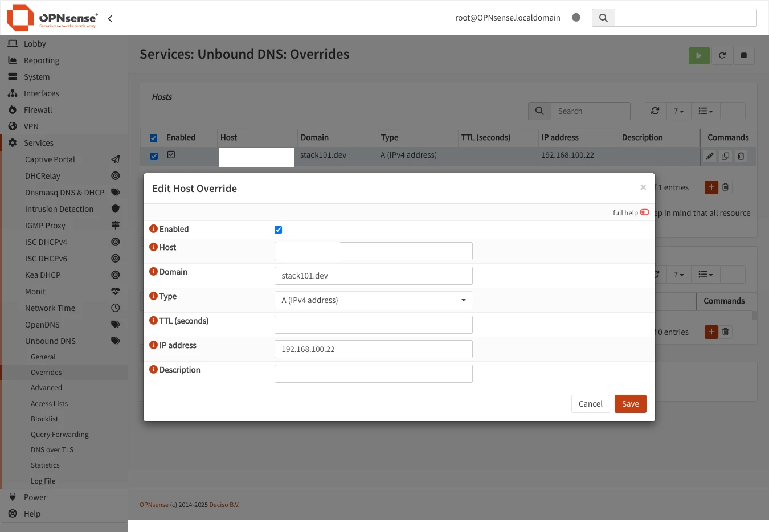Click the info icon next to IP address

[153, 345]
